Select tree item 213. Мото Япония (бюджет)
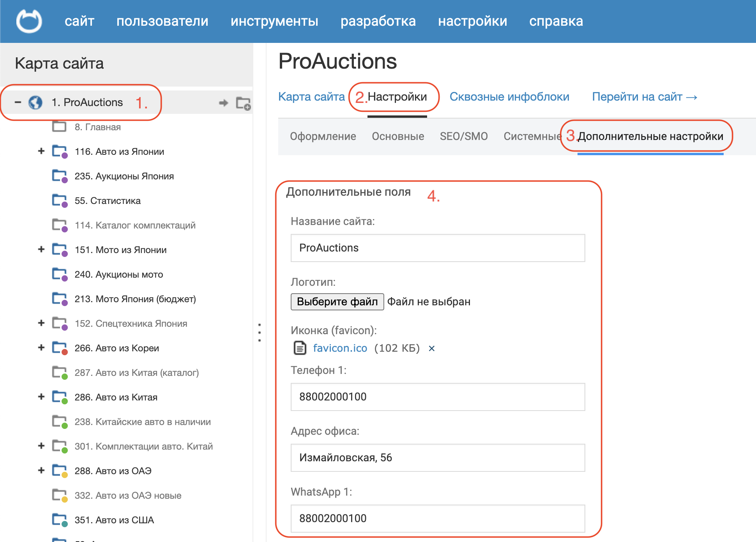This screenshot has height=542, width=756. pos(135,299)
